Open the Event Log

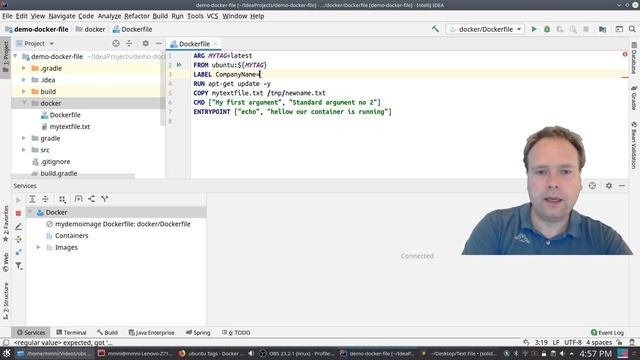point(607,333)
